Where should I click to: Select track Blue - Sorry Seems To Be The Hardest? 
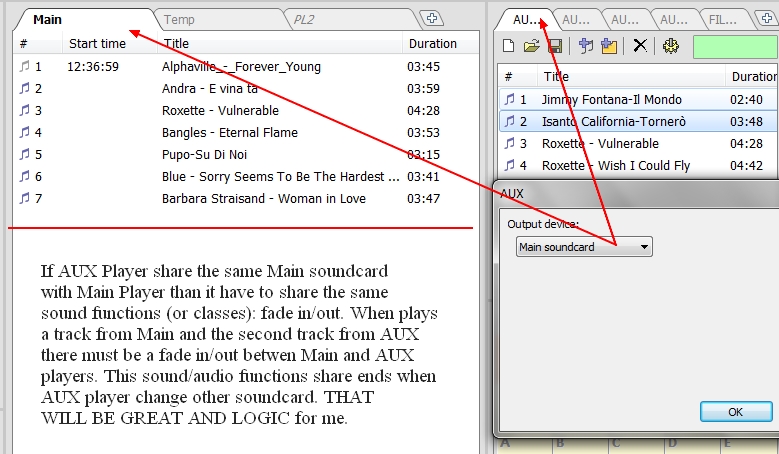pos(281,176)
